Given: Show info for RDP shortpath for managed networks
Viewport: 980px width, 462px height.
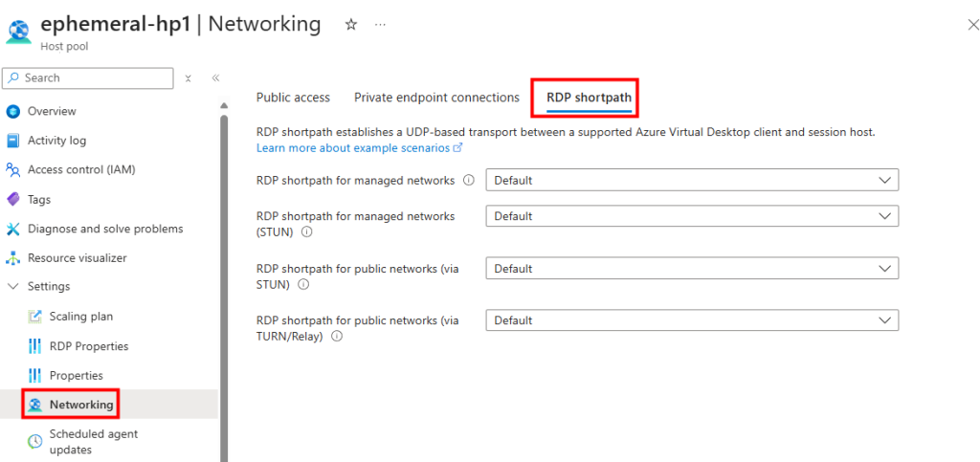Looking at the screenshot, I should pos(469,180).
